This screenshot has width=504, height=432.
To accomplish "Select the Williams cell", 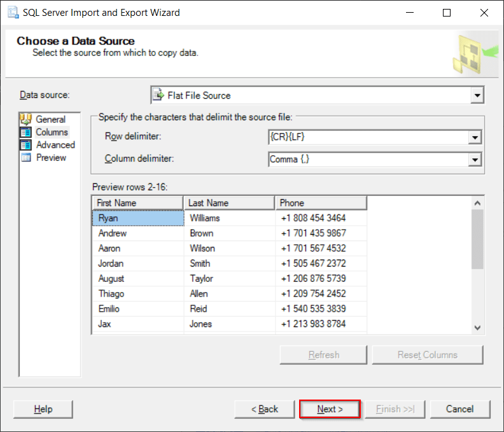I will click(230, 218).
